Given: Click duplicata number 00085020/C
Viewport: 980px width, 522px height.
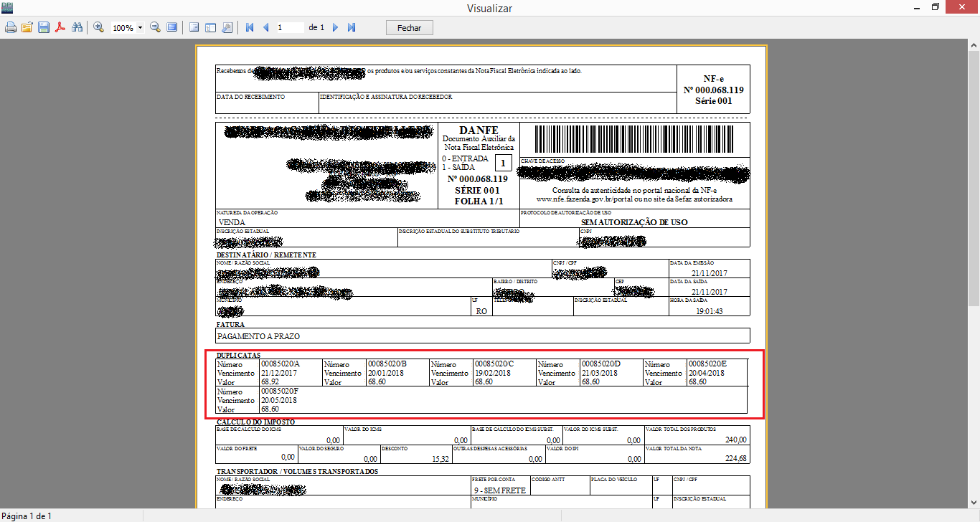Looking at the screenshot, I should coord(494,364).
